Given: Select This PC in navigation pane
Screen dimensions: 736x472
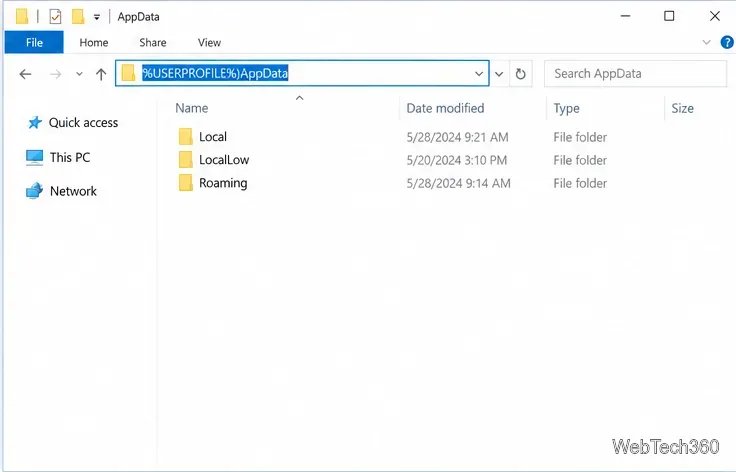Looking at the screenshot, I should (70, 157).
